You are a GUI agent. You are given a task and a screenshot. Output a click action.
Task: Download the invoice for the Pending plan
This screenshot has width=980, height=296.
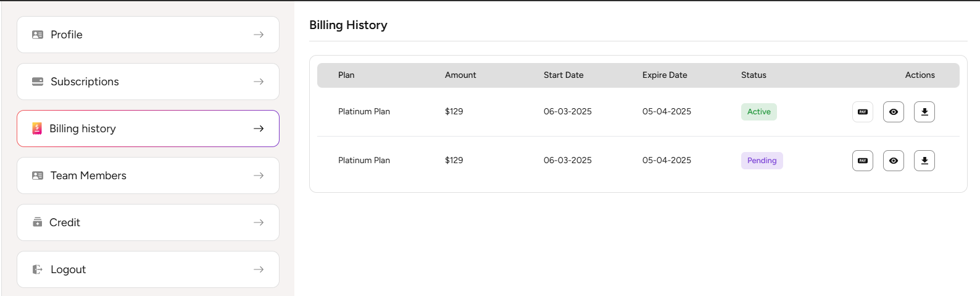point(924,161)
